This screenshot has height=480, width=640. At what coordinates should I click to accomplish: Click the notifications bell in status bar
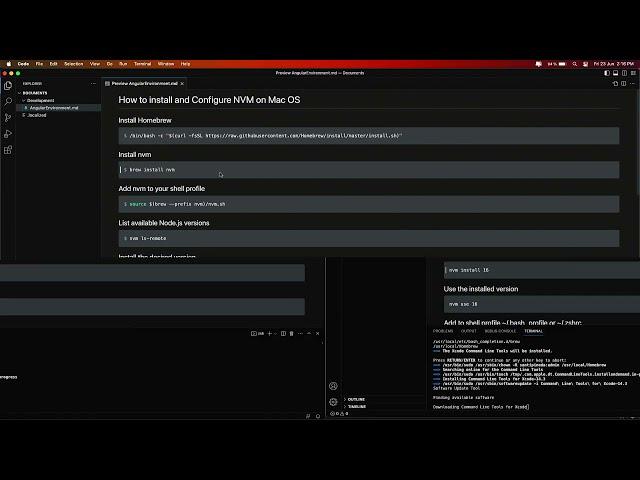click(318, 416)
